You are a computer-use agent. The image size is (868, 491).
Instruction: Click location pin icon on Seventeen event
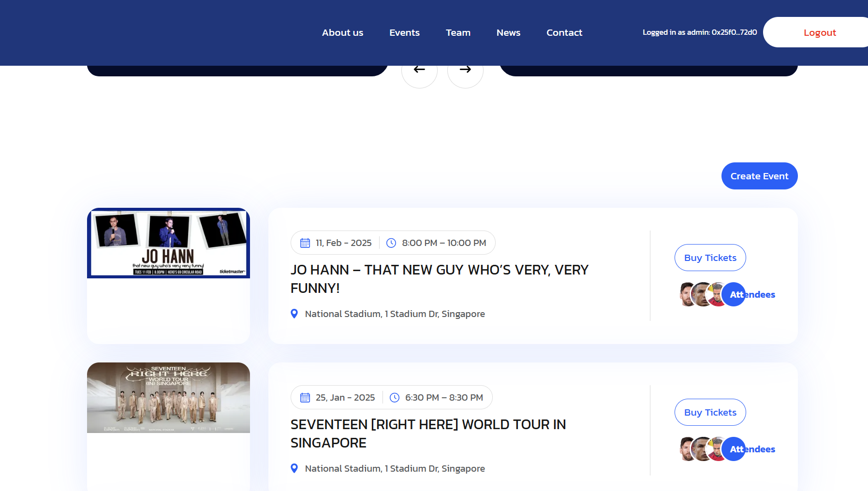coord(294,468)
